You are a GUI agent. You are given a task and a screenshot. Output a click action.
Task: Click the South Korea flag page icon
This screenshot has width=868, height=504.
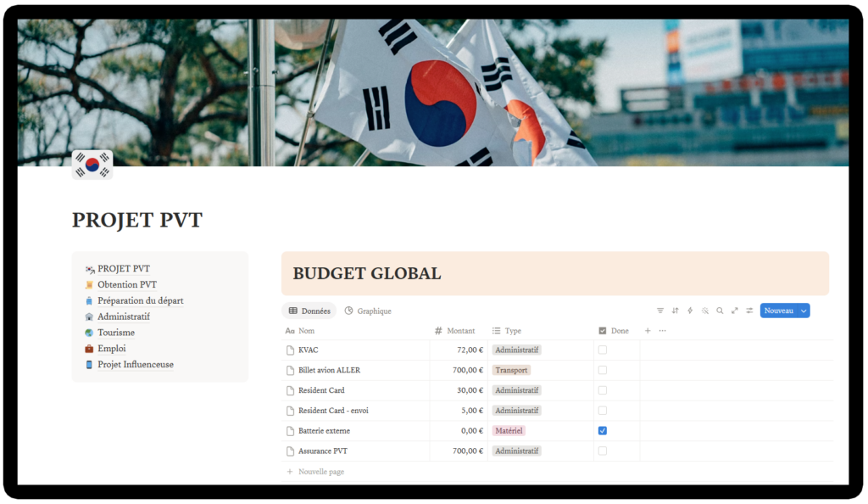point(92,165)
